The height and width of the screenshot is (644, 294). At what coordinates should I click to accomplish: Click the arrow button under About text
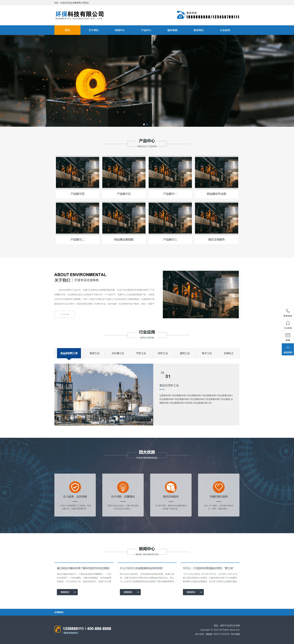coord(65,314)
